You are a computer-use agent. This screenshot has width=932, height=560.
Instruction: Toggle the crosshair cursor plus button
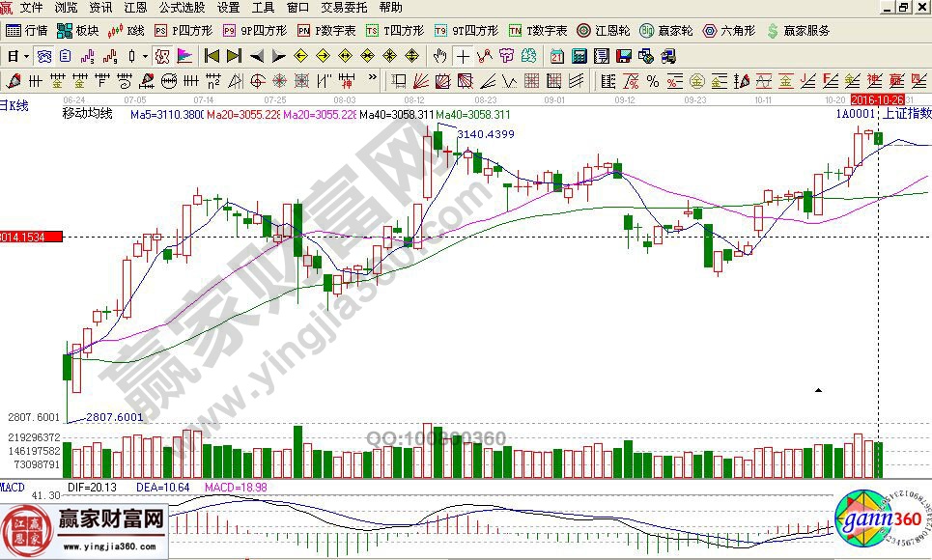[464, 56]
